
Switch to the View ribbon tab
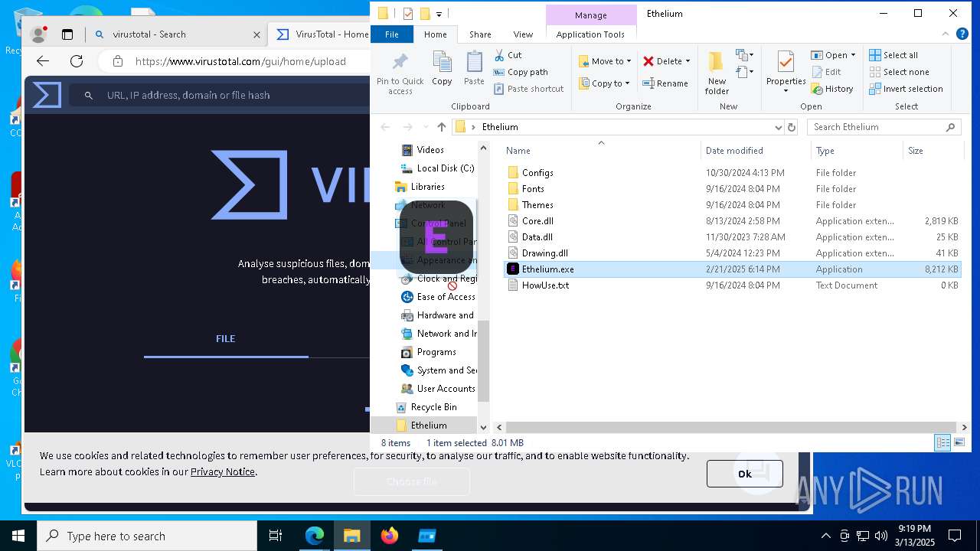(523, 34)
